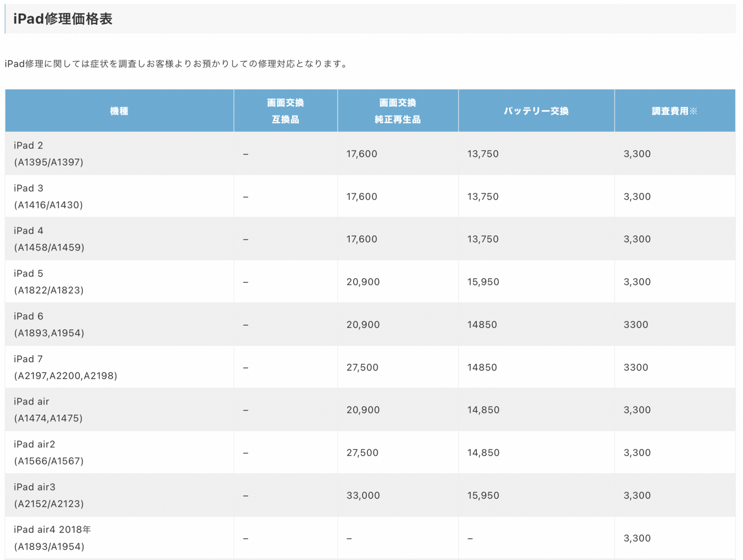This screenshot has width=743, height=560.
Task: Click iPad 5 battery replacement price 15,950
Action: 483,282
